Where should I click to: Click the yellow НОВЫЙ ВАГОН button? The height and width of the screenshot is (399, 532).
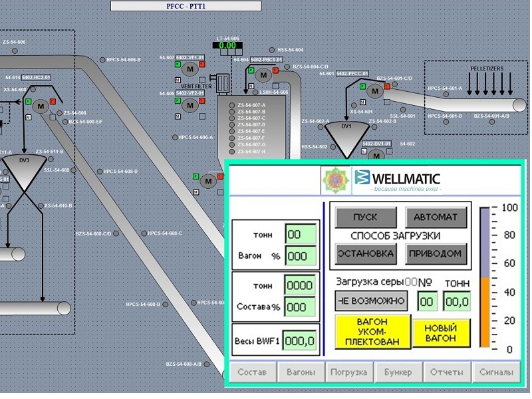click(441, 331)
